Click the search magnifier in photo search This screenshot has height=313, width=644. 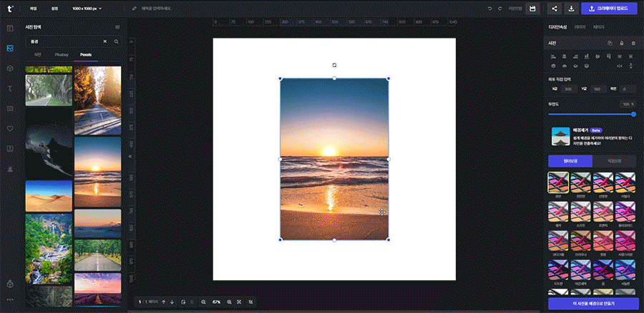pos(116,41)
